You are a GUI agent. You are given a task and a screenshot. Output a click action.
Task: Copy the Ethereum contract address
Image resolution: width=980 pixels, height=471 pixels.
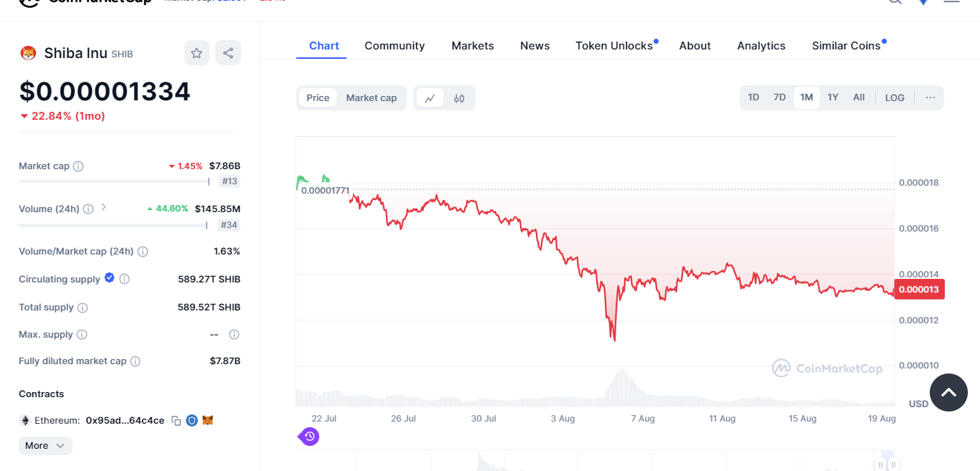pos(176,421)
